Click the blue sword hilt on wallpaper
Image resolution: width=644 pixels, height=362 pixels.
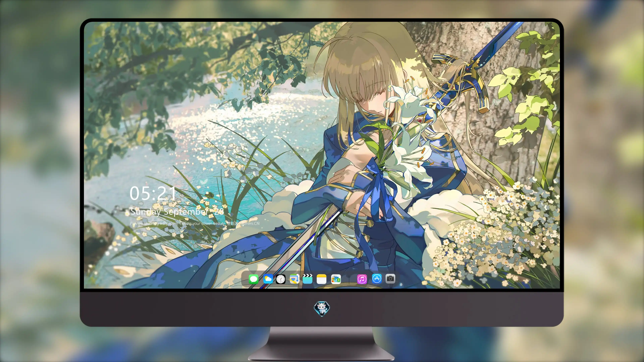[x=463, y=80]
